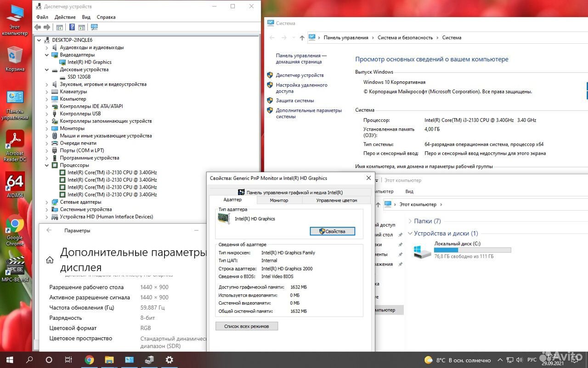This screenshot has height=368, width=588.
Task: Open Настройка удаленного доступа link
Action: [301, 88]
